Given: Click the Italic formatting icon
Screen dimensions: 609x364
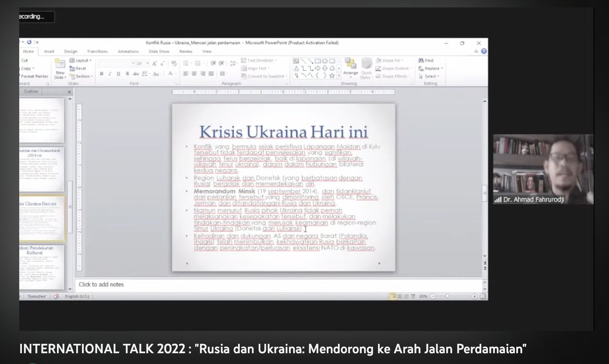Looking at the screenshot, I should pos(110,74).
